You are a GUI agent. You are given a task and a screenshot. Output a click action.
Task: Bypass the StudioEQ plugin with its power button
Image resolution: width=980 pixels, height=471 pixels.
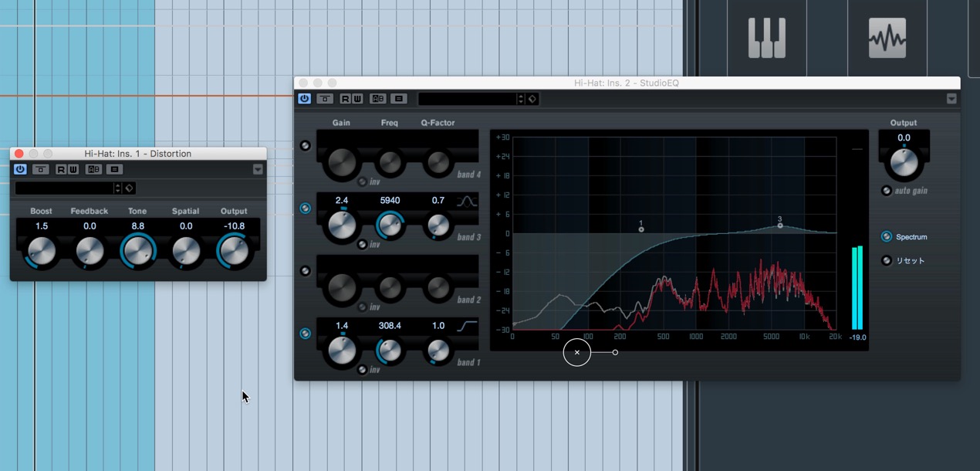[305, 99]
